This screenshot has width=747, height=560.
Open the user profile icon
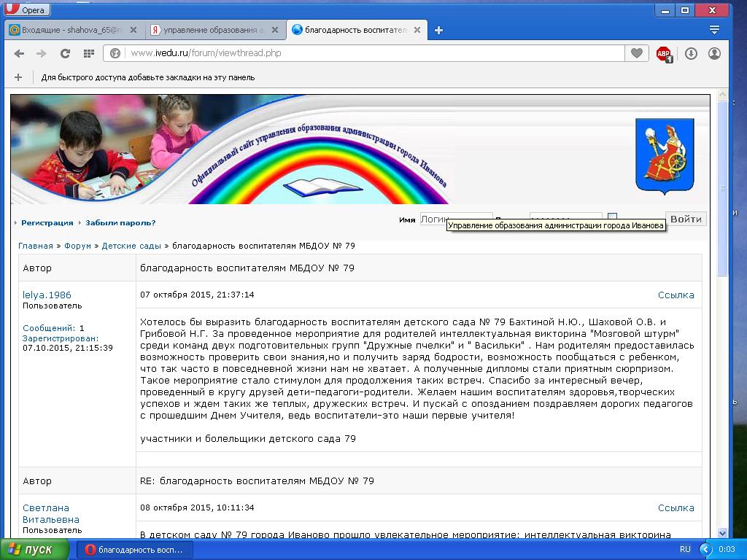714,53
